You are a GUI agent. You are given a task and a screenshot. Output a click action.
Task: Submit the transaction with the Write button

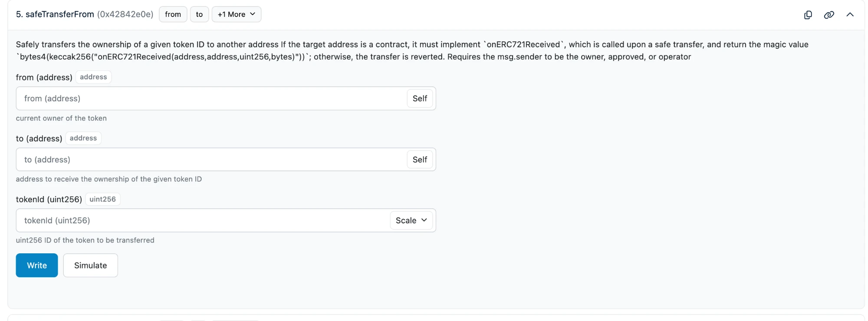(37, 265)
